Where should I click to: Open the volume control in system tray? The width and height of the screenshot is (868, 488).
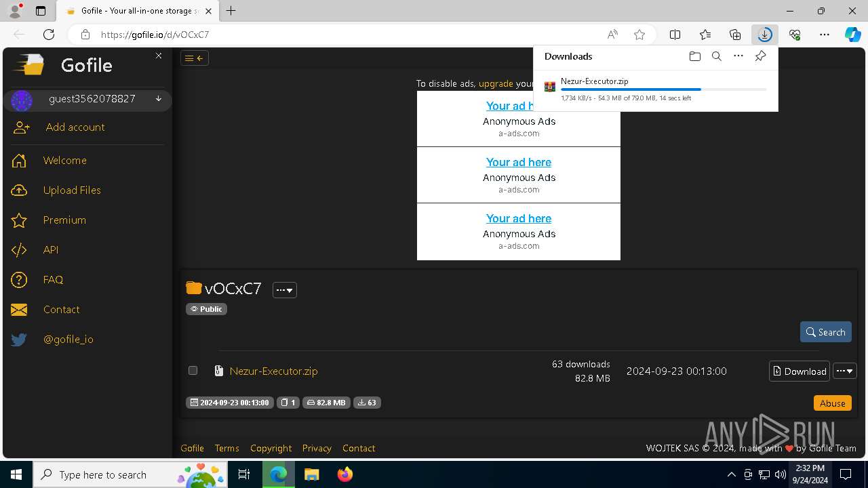(780, 474)
